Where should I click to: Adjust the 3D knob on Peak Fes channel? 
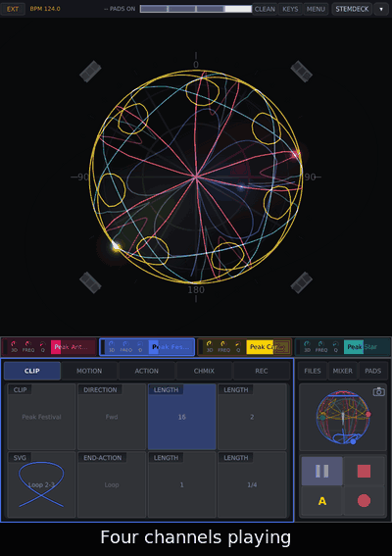point(112,346)
